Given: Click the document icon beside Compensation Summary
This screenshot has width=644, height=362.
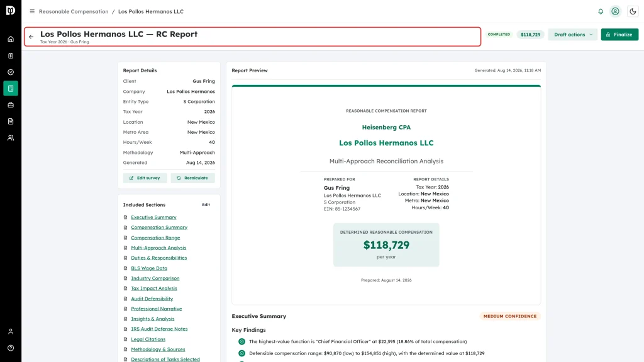Looking at the screenshot, I should pyautogui.click(x=126, y=228).
